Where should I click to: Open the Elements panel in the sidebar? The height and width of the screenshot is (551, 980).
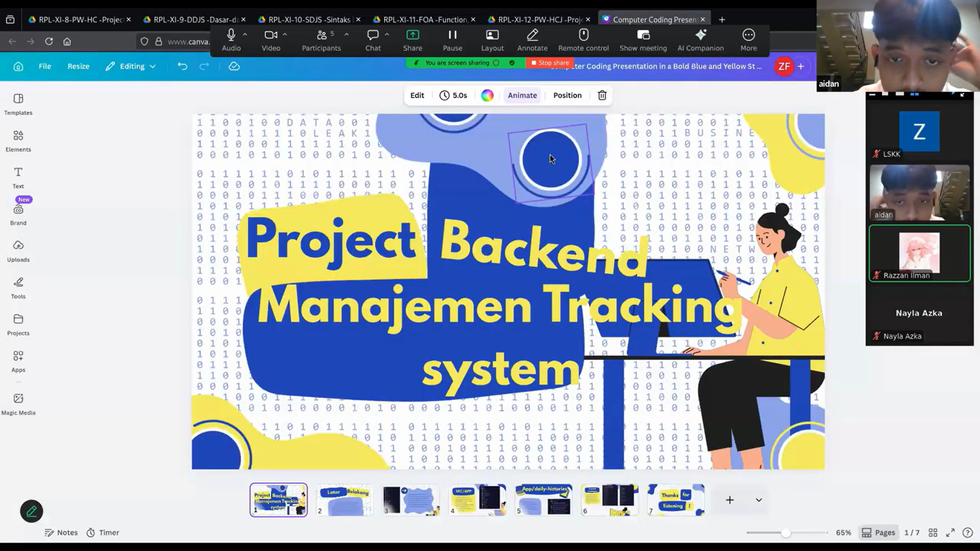18,141
